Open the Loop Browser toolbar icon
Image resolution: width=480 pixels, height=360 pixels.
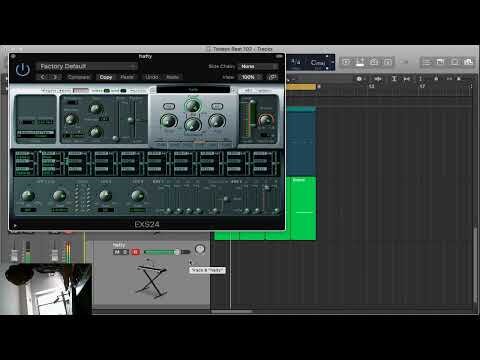[455, 62]
